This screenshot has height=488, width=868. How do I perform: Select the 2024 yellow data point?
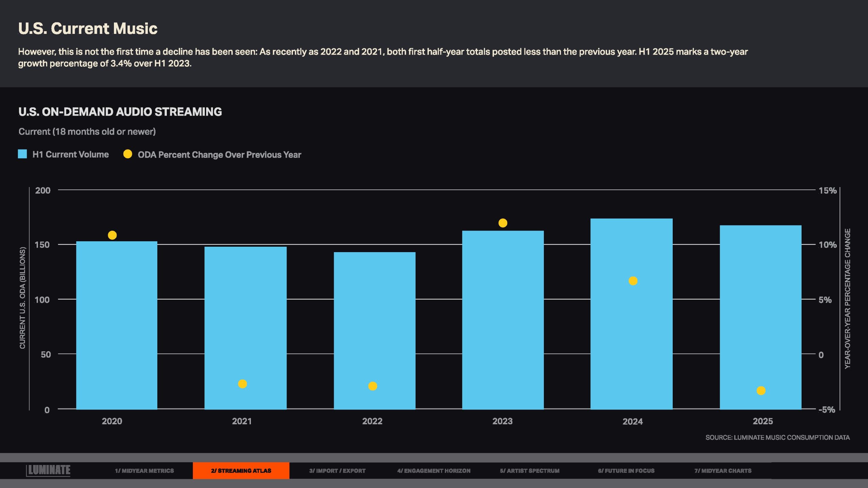(633, 281)
